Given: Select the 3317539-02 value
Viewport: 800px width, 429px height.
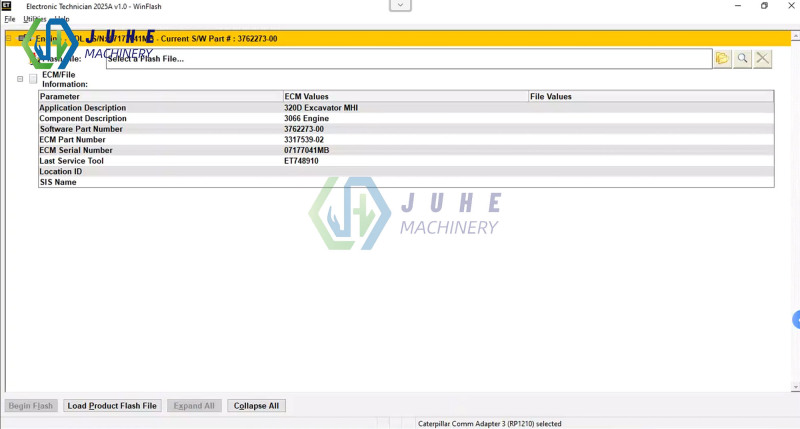Looking at the screenshot, I should [304, 140].
